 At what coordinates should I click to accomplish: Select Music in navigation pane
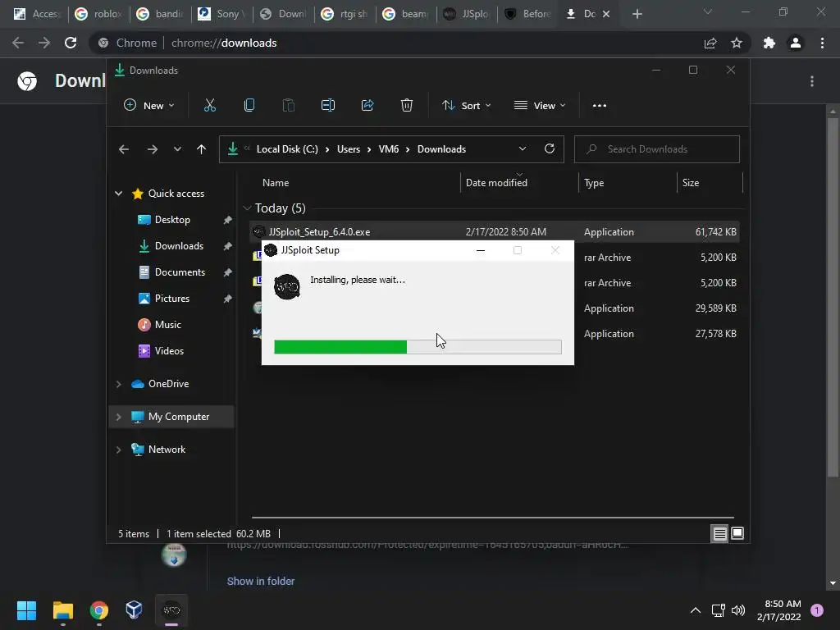pos(167,325)
